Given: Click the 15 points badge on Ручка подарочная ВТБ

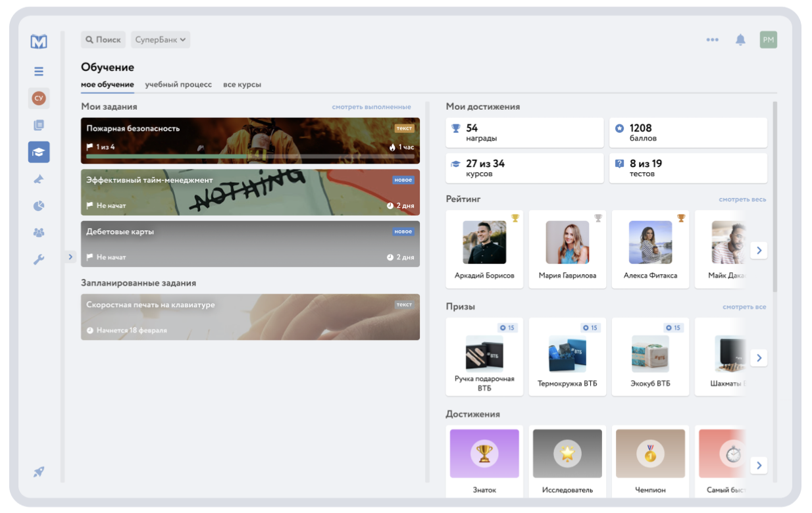Looking at the screenshot, I should coord(507,328).
